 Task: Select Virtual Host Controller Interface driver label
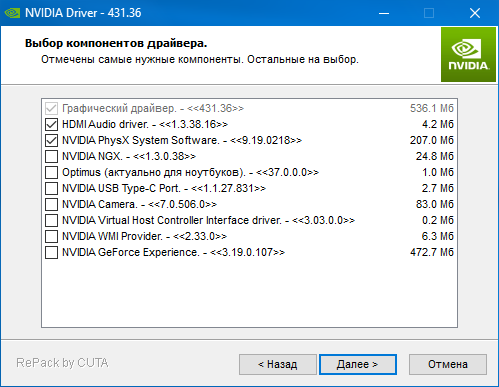tap(208, 220)
